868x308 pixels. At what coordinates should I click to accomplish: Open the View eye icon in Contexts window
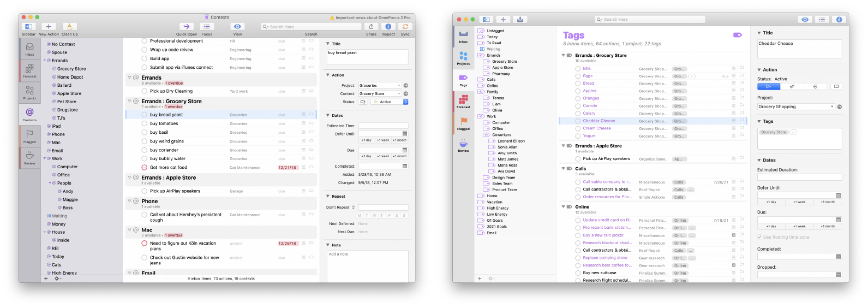point(237,26)
